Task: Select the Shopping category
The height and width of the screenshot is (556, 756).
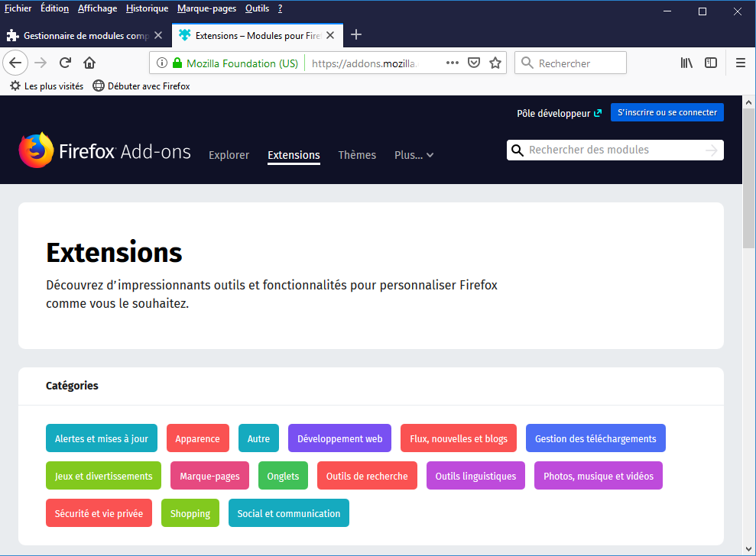Action: point(190,513)
